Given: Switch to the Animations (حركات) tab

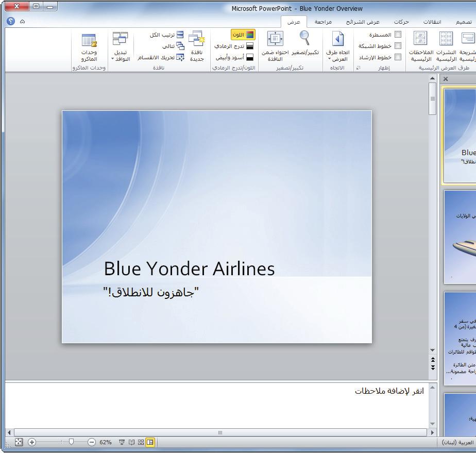Looking at the screenshot, I should coord(401,22).
